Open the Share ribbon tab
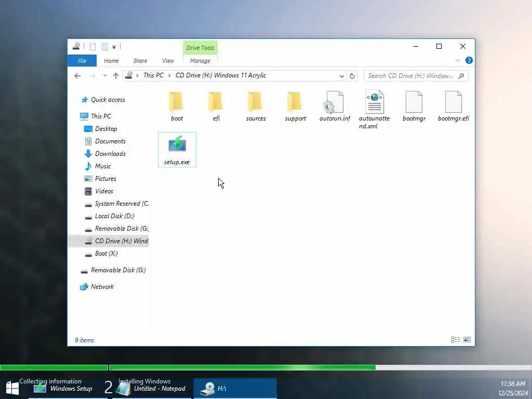532x399 pixels. click(140, 61)
